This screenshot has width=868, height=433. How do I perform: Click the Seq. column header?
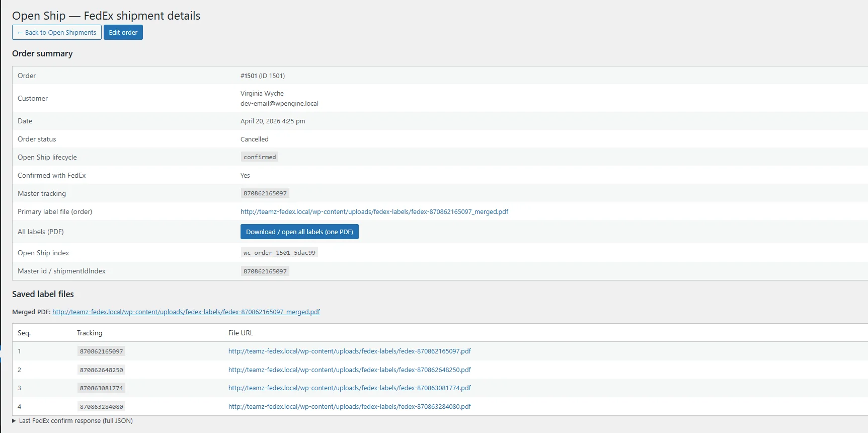(24, 333)
